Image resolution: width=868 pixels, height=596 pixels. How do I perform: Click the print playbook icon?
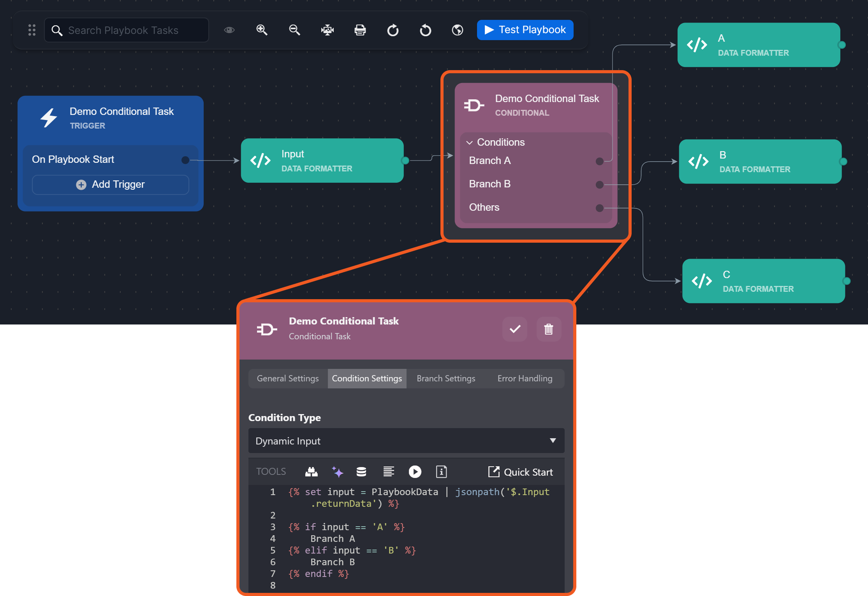pyautogui.click(x=360, y=30)
